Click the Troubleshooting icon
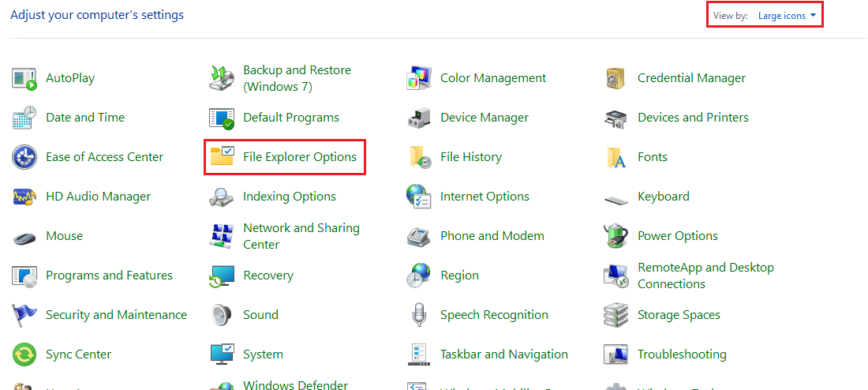This screenshot has width=868, height=390. 616,354
